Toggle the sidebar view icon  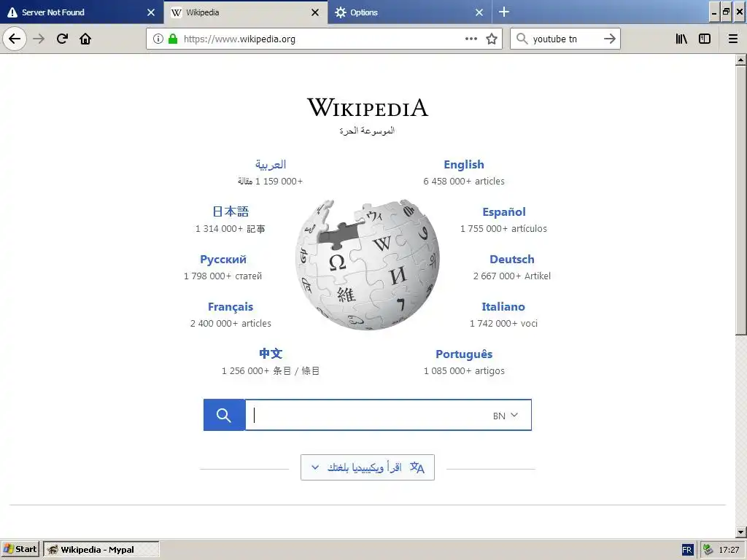705,39
